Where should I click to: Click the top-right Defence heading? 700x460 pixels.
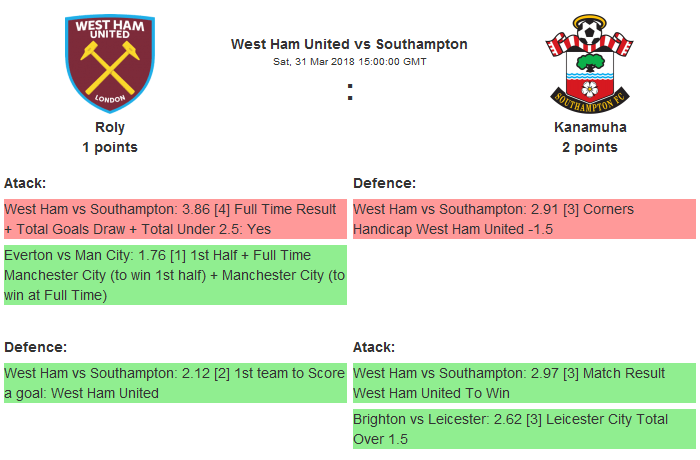coord(384,183)
